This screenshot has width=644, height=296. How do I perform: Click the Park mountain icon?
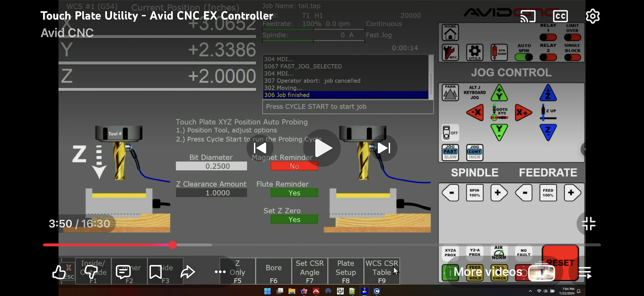pyautogui.click(x=450, y=92)
